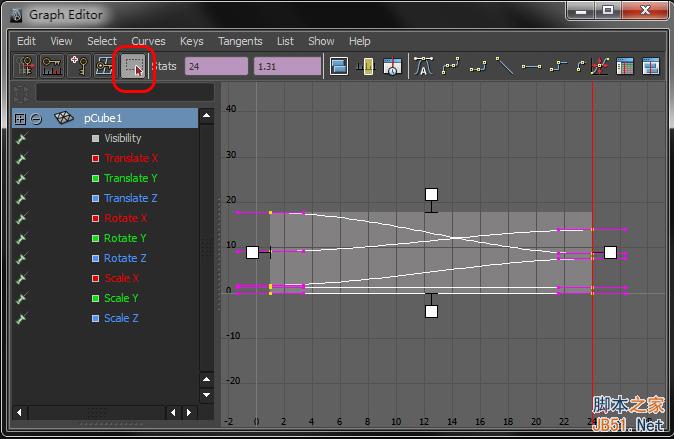The width and height of the screenshot is (674, 439).
Task: Click the outliner filter icon left of search field
Action: (x=21, y=93)
